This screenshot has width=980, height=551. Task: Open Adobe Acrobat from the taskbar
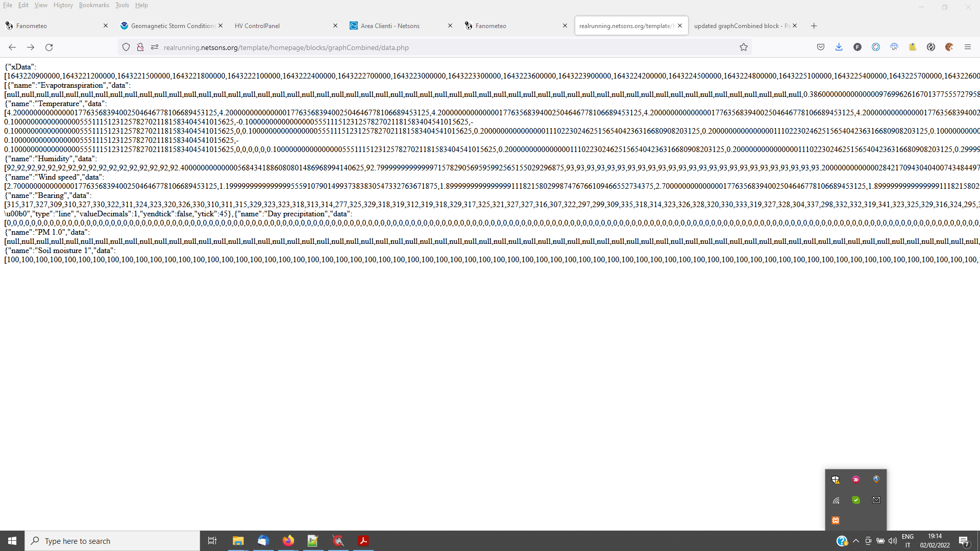click(363, 540)
